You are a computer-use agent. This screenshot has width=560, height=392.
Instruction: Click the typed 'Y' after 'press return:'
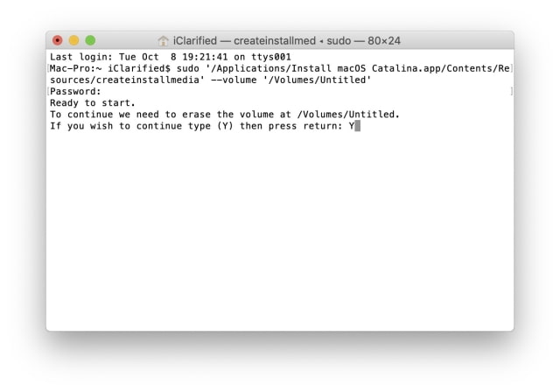pos(352,126)
